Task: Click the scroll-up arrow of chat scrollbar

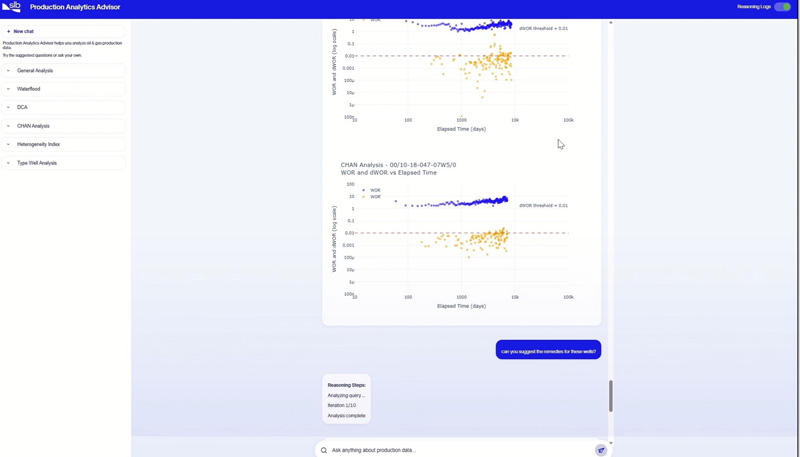Action: (611, 23)
